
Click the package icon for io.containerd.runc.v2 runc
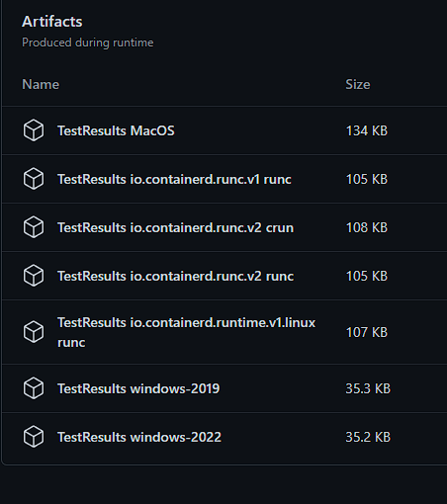point(34,276)
